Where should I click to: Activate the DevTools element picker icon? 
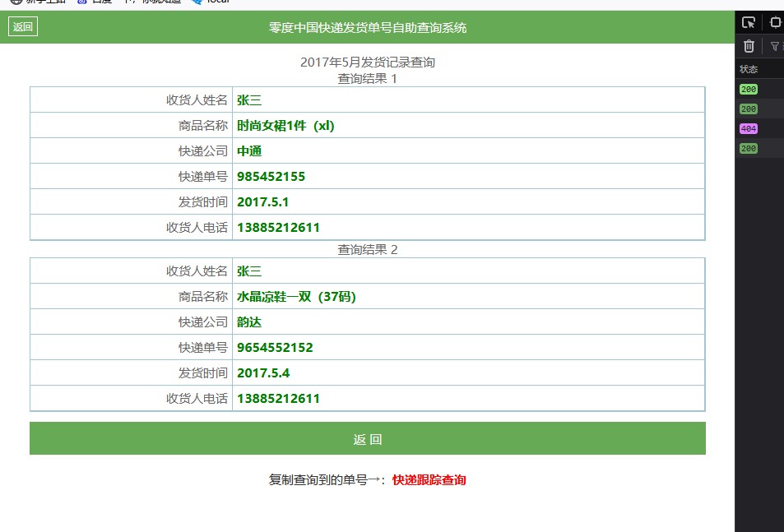[x=748, y=22]
